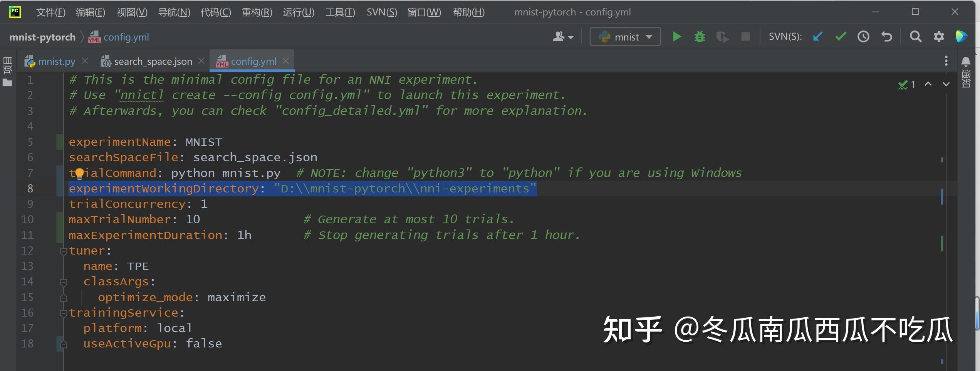Viewport: 980px width, 371px height.
Task: Collapse the tuner block with its folding arrow
Action: point(63,251)
